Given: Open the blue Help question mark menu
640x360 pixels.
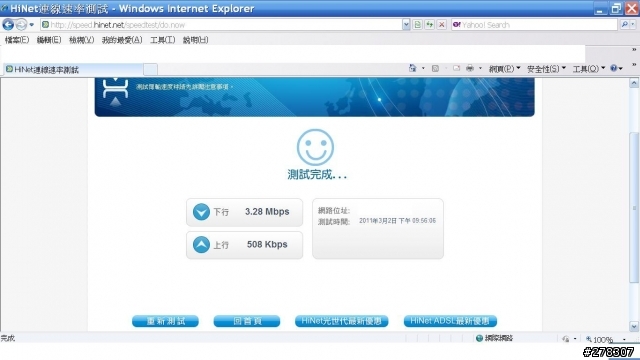Looking at the screenshot, I should point(616,69).
